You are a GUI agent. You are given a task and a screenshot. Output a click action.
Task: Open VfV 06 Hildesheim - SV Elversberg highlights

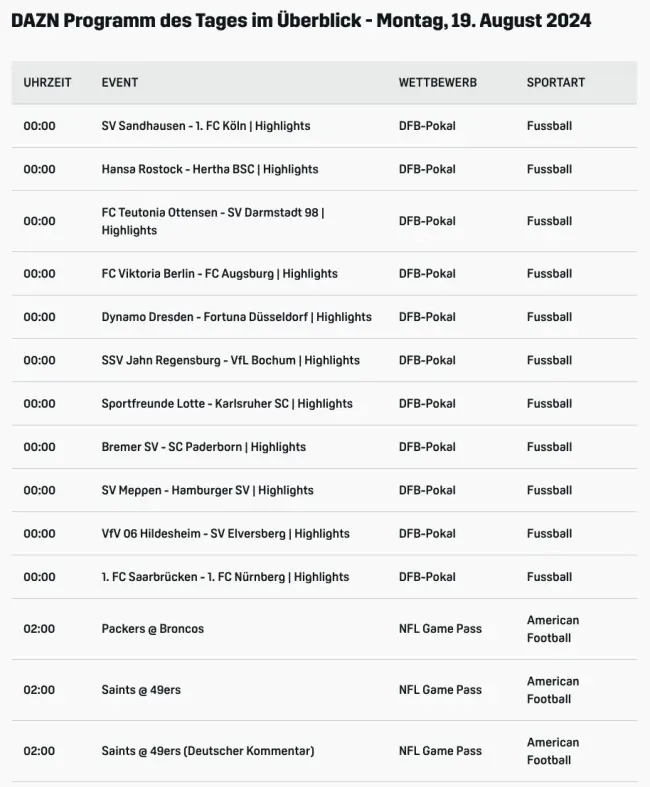(225, 534)
